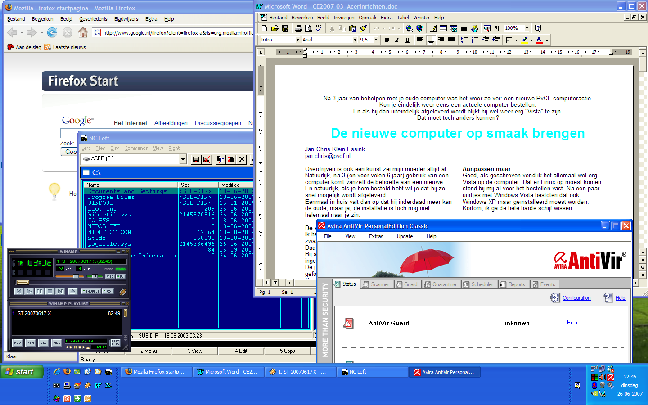Viewport: 648px width, 405px height.
Task: Open the Tables and Borders tool in Word
Action: [x=434, y=28]
